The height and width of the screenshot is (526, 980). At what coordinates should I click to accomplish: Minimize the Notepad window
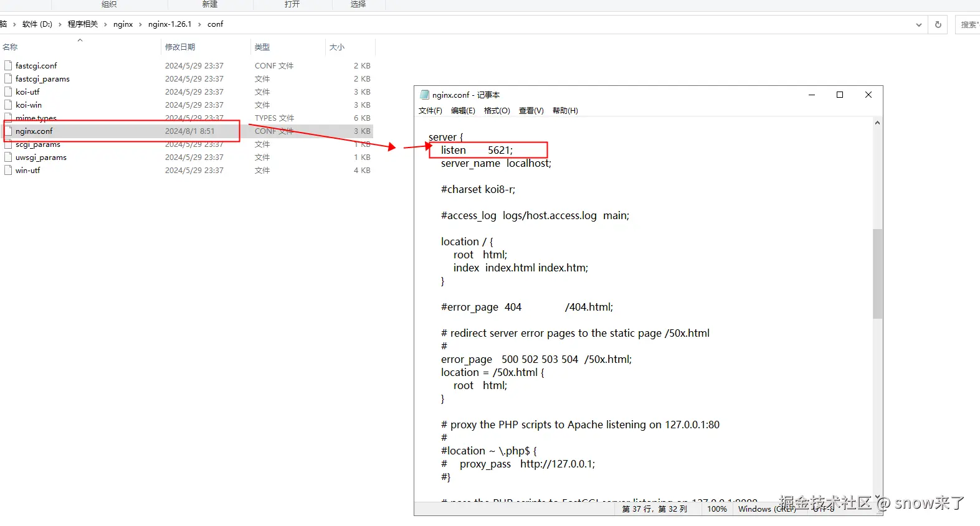click(812, 95)
